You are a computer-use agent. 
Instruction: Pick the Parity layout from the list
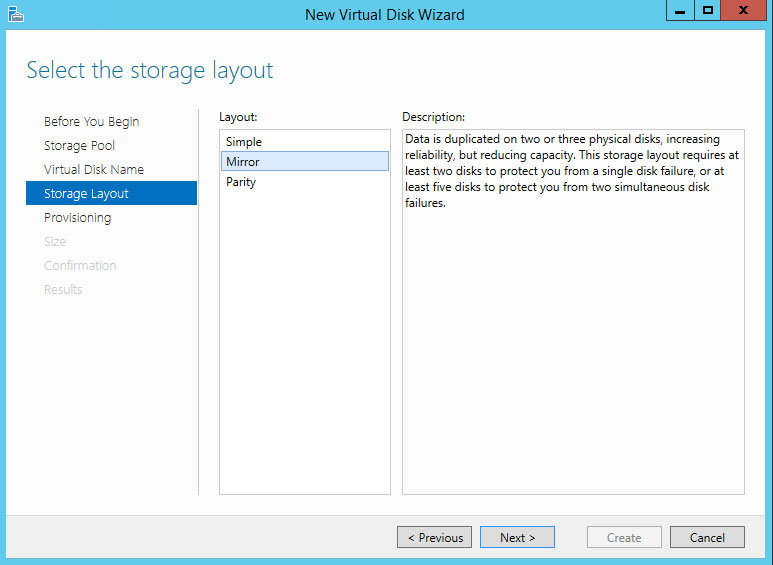click(241, 182)
